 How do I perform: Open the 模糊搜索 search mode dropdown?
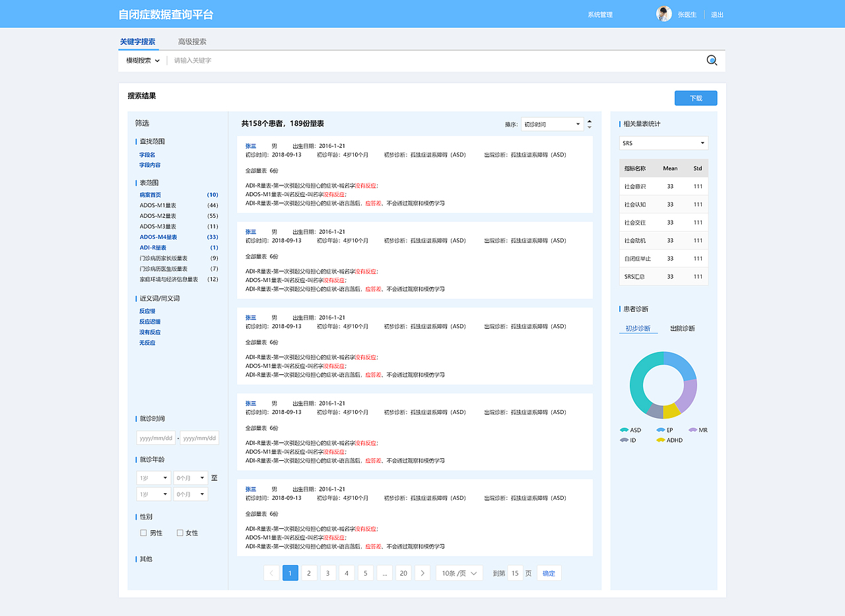(x=143, y=60)
